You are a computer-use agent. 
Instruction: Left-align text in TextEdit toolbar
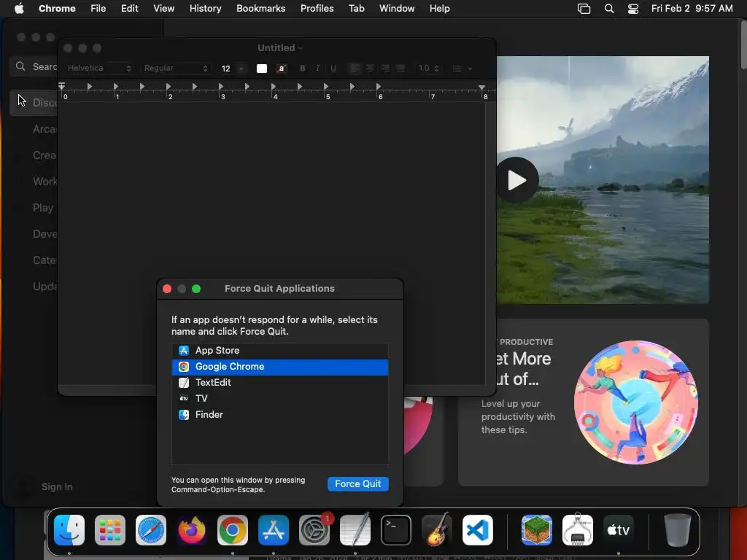click(x=355, y=69)
